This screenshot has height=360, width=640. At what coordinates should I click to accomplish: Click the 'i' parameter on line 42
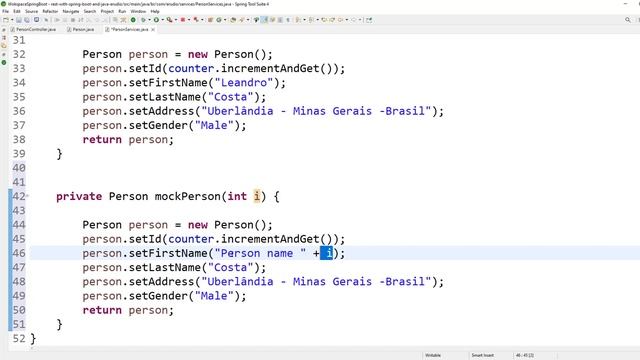257,196
